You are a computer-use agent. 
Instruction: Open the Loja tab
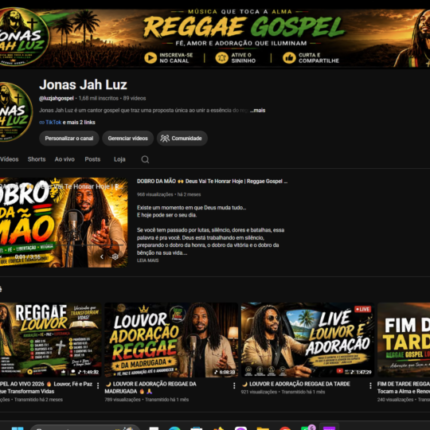point(119,159)
